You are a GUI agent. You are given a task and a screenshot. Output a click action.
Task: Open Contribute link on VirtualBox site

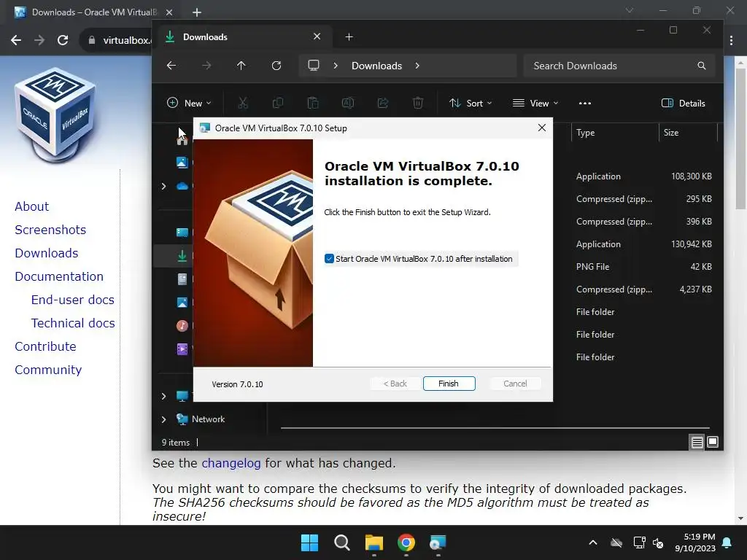45,346
